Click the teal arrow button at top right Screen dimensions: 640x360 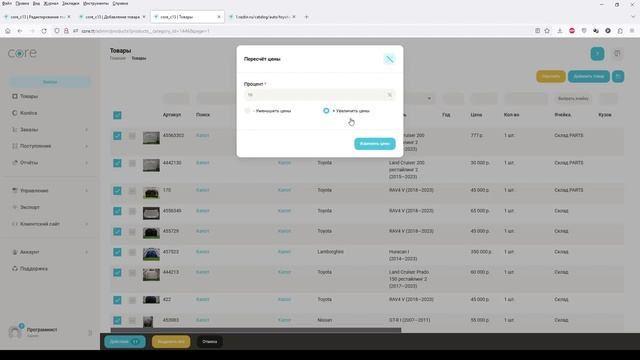click(598, 53)
